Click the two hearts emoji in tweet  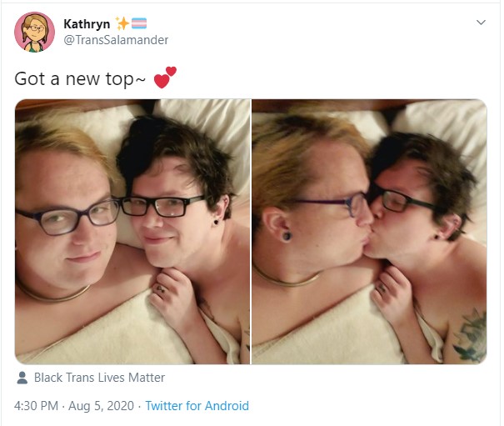[x=165, y=78]
